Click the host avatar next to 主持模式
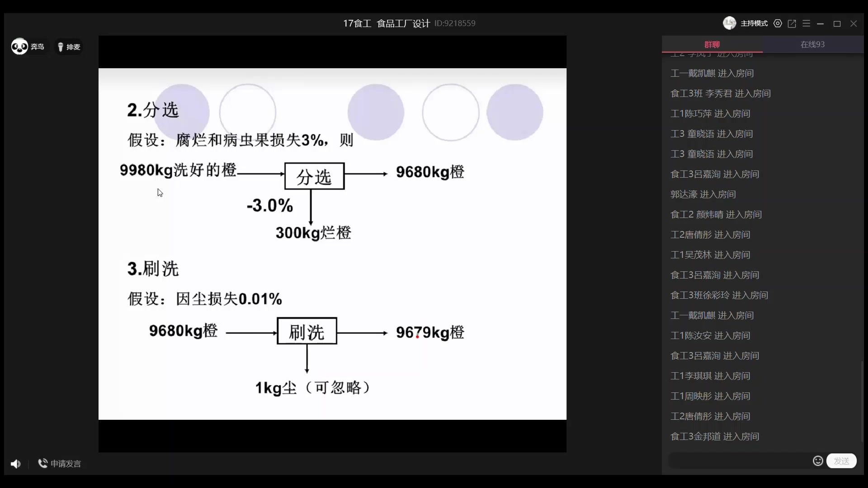Screen dimensions: 868x488 pos(729,23)
